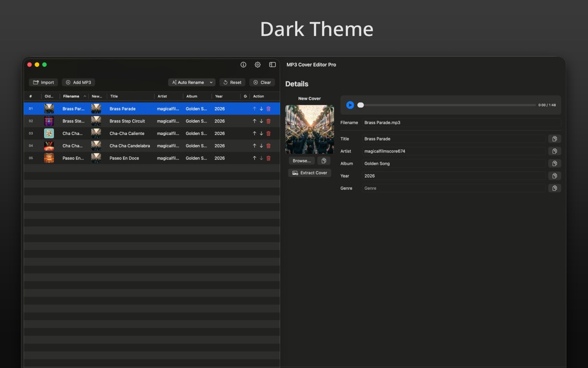Select the Paseo En Doce title cell
The image size is (588, 368).
[x=124, y=158]
